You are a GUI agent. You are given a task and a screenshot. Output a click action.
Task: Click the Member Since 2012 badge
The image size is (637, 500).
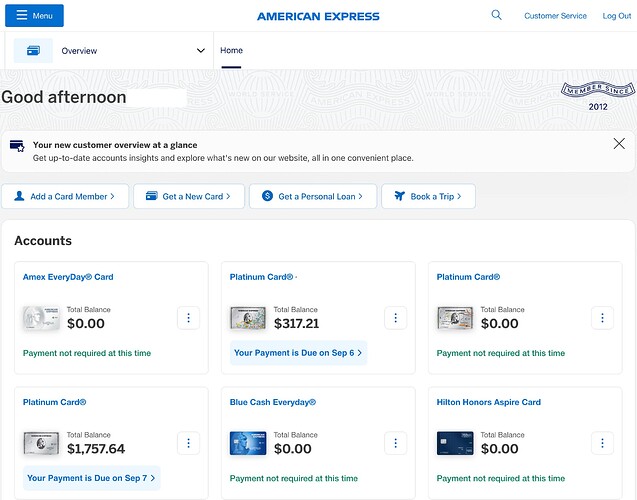[598, 96]
